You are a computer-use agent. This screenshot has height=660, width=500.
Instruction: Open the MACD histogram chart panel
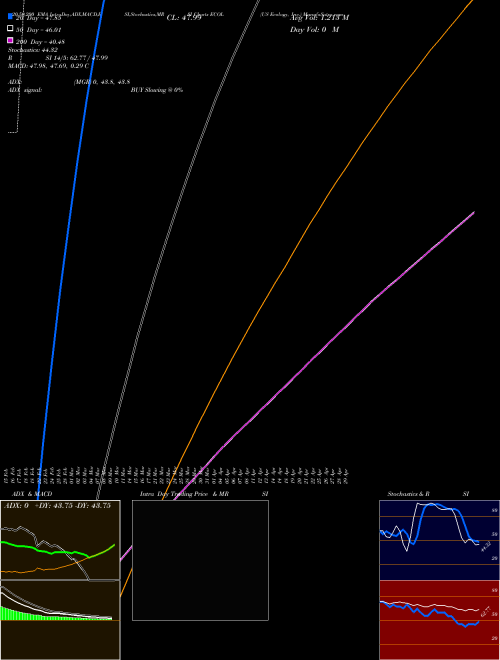[60, 620]
